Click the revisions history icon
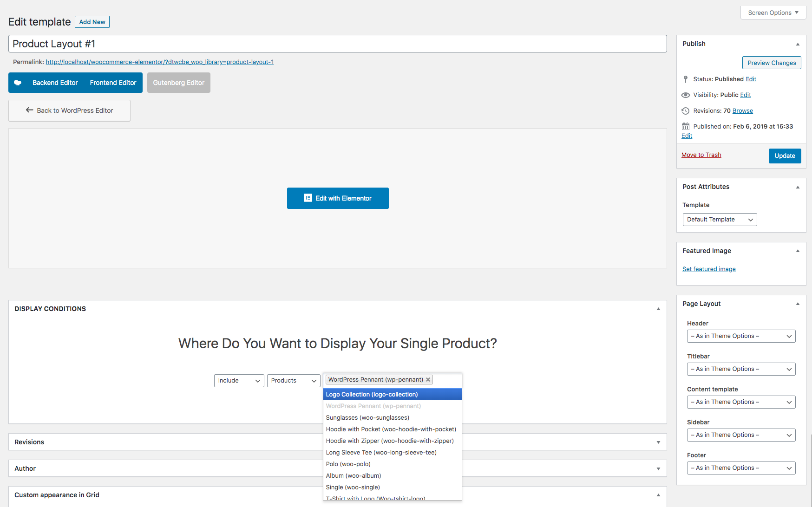The width and height of the screenshot is (812, 507). click(686, 111)
